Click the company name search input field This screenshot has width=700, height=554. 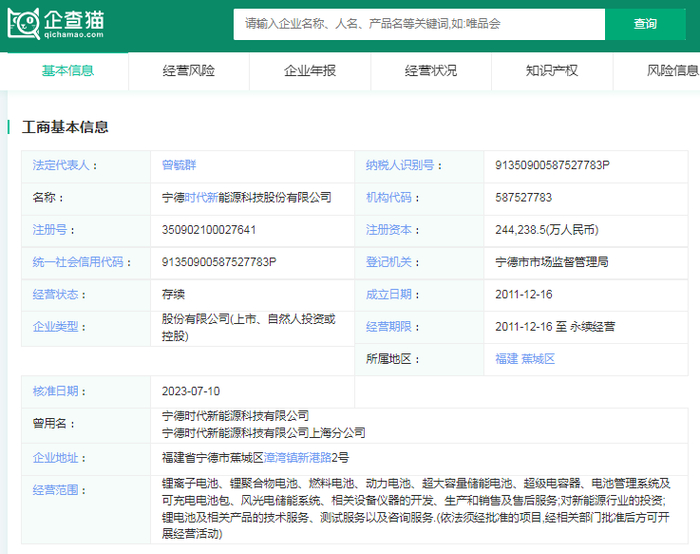[x=418, y=23]
